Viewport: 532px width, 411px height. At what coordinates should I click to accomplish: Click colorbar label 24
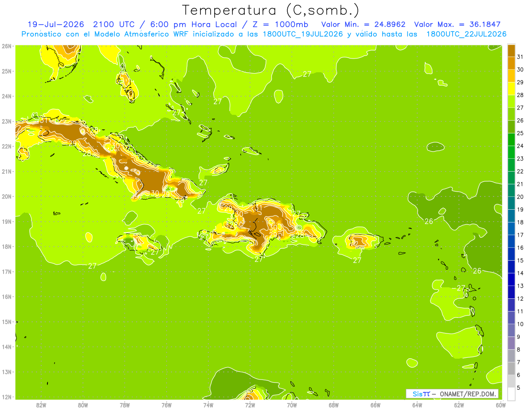point(520,146)
